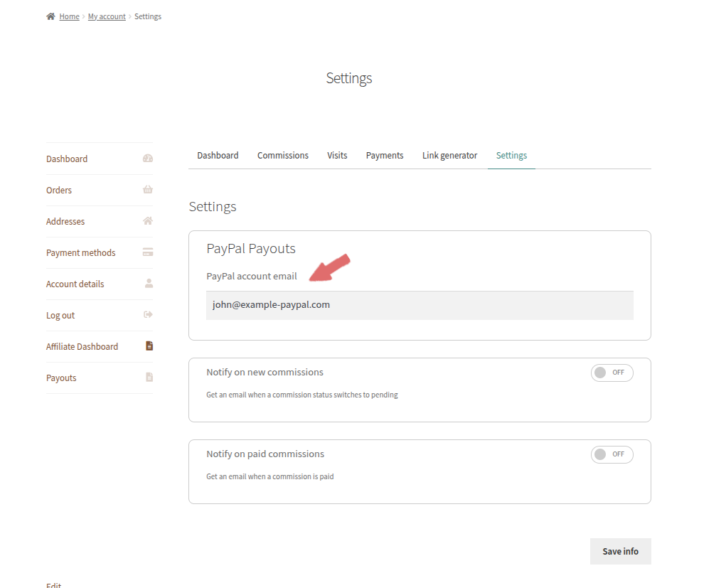Switch to the Dashboard tab
This screenshot has height=588, width=726.
point(218,156)
